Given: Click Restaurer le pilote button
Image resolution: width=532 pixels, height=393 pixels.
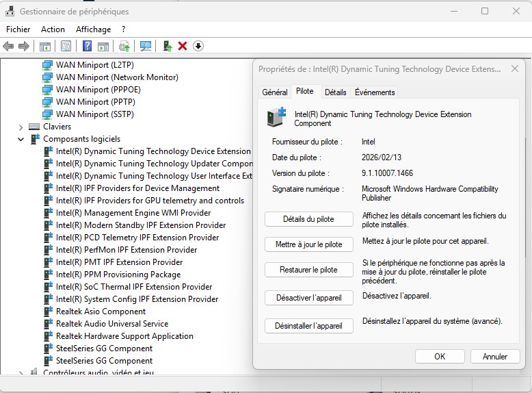Looking at the screenshot, I should pos(308,270).
